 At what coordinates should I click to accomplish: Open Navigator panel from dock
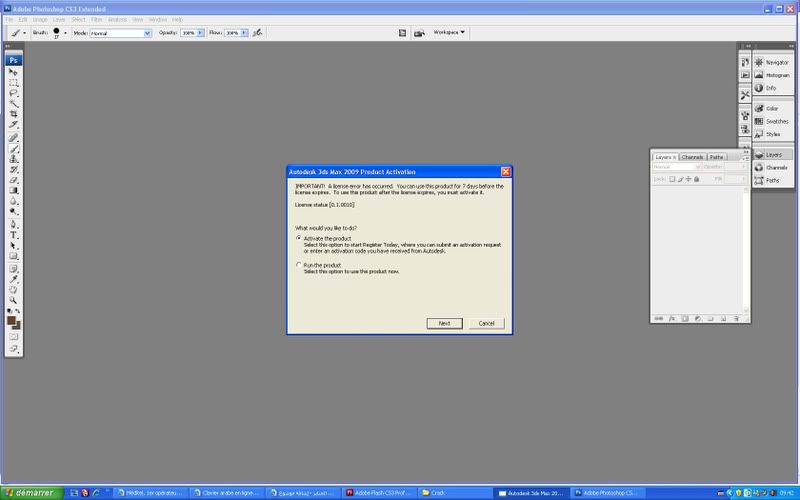coord(772,62)
